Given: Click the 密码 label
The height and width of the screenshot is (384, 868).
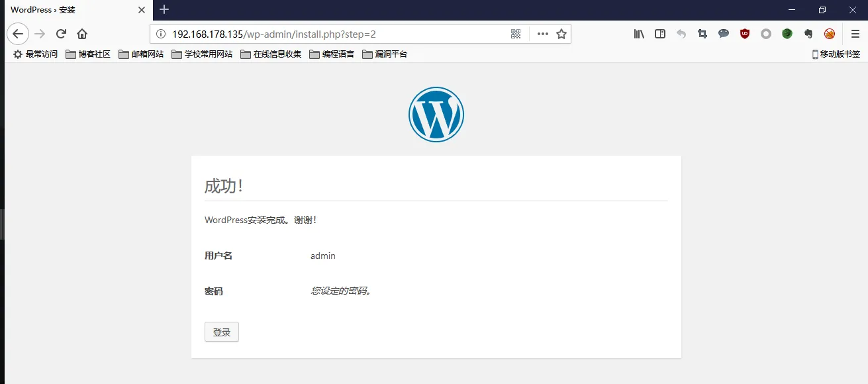Looking at the screenshot, I should click(x=214, y=291).
